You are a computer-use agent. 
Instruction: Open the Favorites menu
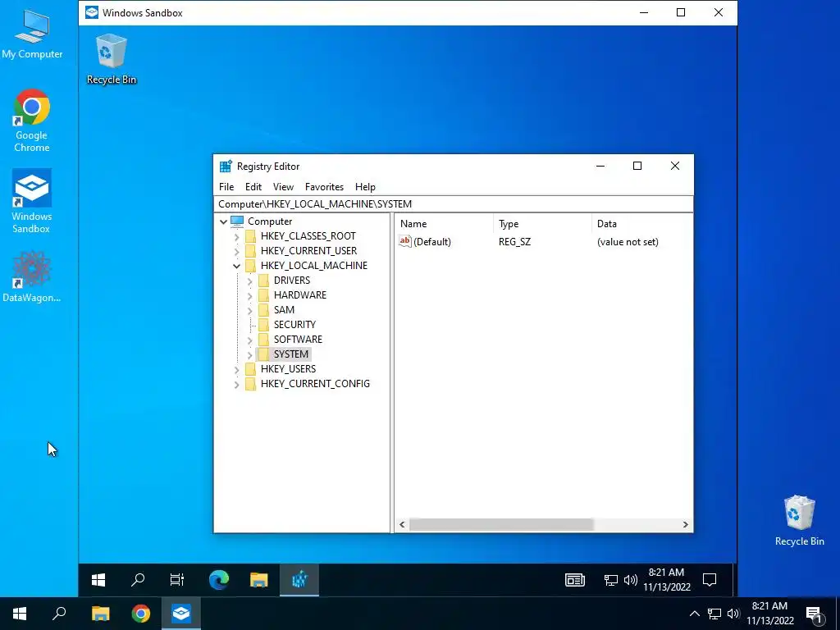pyautogui.click(x=324, y=187)
